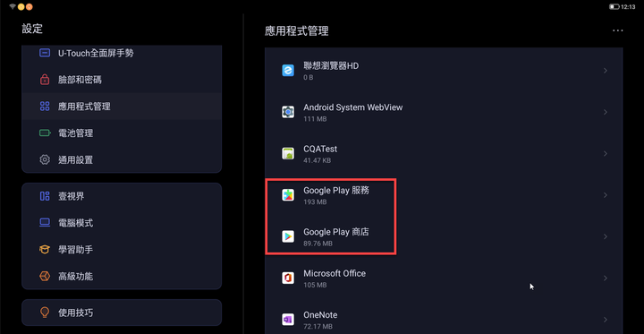Click the CQATest app icon
This screenshot has width=644, height=334.
click(x=288, y=153)
